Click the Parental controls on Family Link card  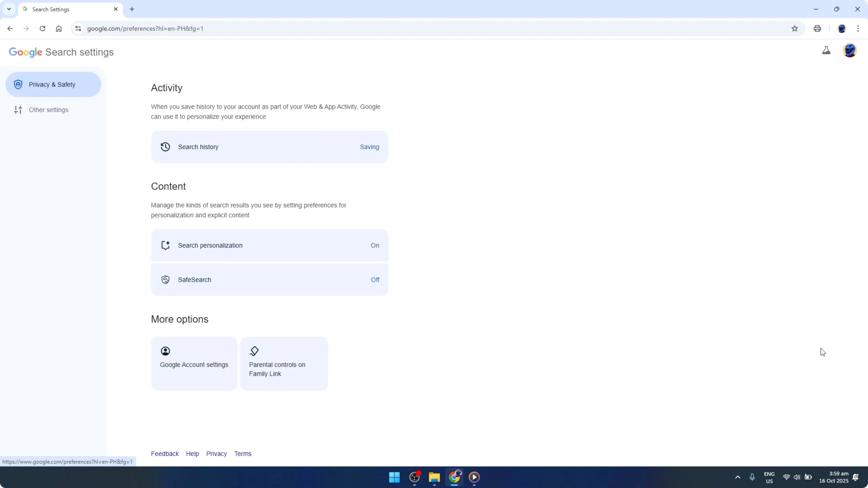(284, 364)
